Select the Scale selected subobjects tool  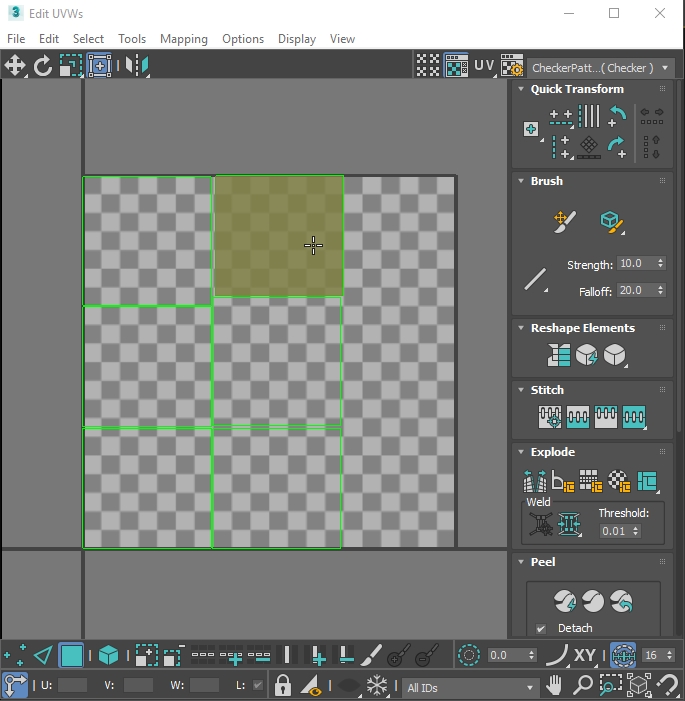(x=71, y=66)
